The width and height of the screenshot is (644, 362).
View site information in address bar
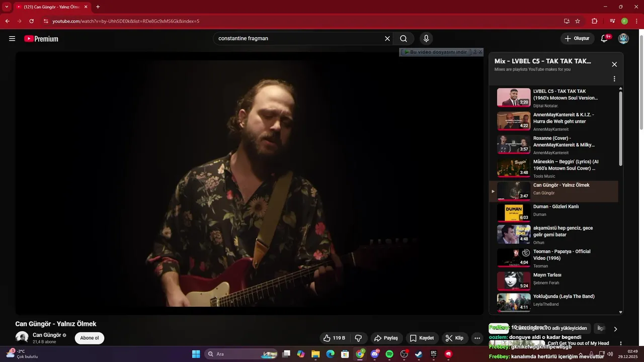(46, 21)
